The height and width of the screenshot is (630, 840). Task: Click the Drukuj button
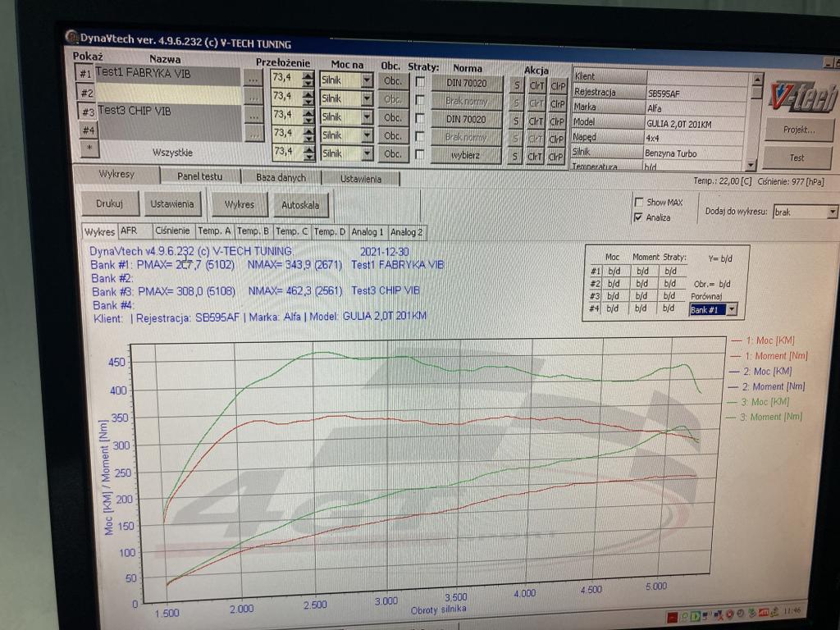pyautogui.click(x=110, y=203)
